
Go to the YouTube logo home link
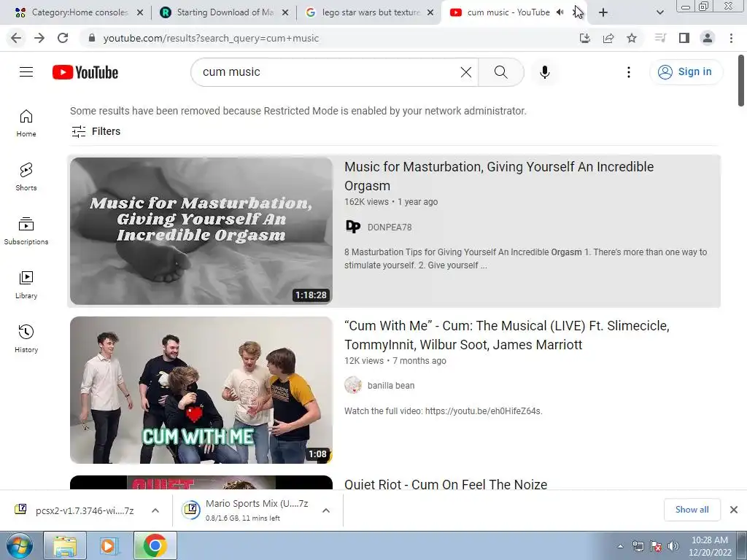tap(85, 72)
